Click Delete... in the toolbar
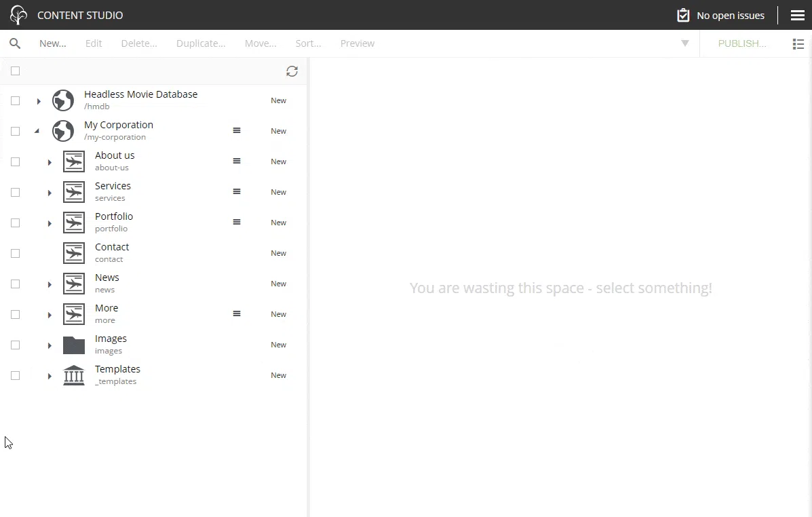This screenshot has width=812, height=517. pyautogui.click(x=139, y=43)
